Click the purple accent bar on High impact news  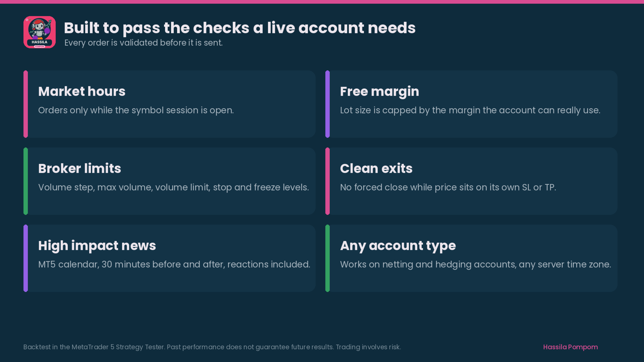[x=25, y=258]
